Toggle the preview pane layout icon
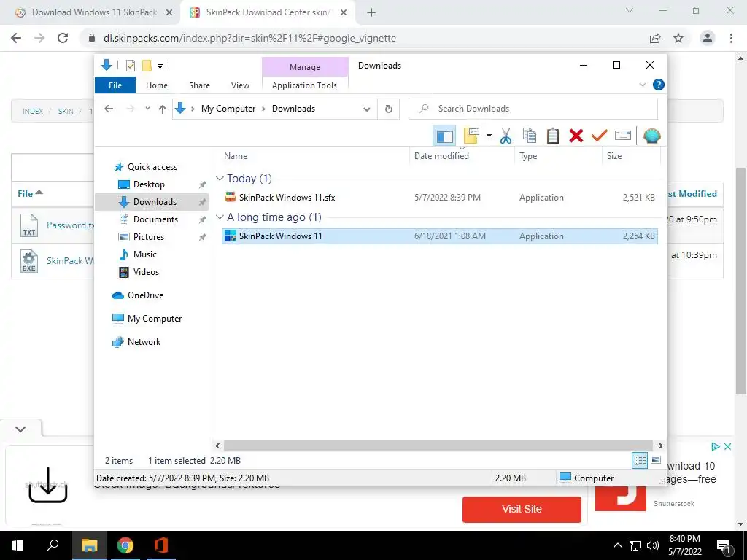The width and height of the screenshot is (747, 560). [x=444, y=136]
